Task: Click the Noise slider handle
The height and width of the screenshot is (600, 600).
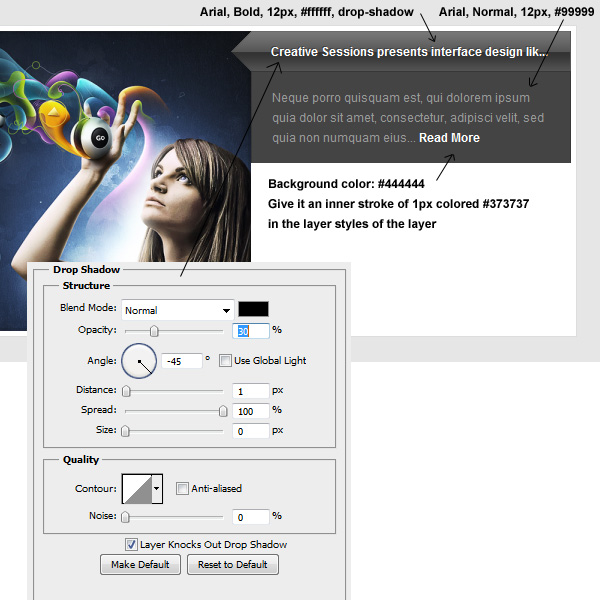Action: click(125, 517)
